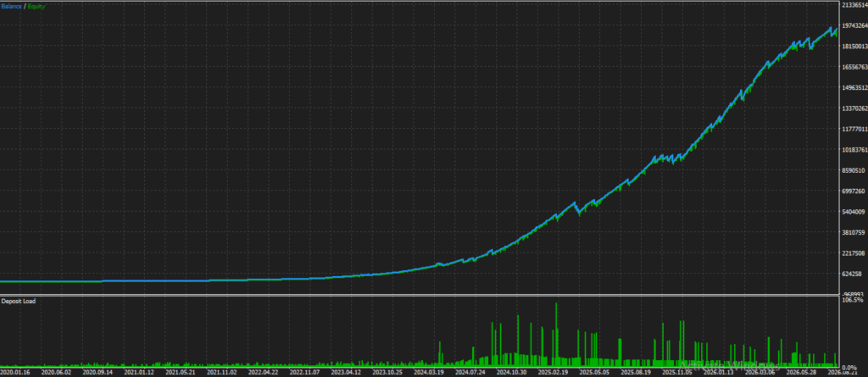Click the 2024.10.30 date label
Viewport: 868px width, 377px height.
pos(512,373)
